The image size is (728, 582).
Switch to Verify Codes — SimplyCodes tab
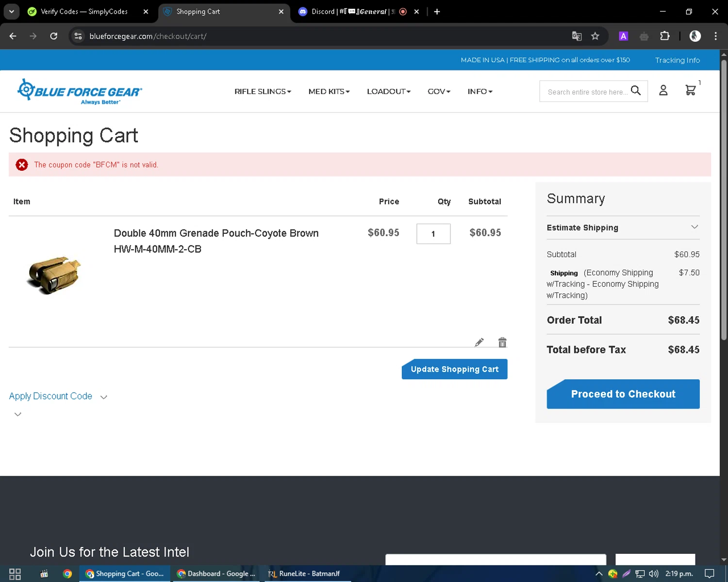tap(84, 12)
